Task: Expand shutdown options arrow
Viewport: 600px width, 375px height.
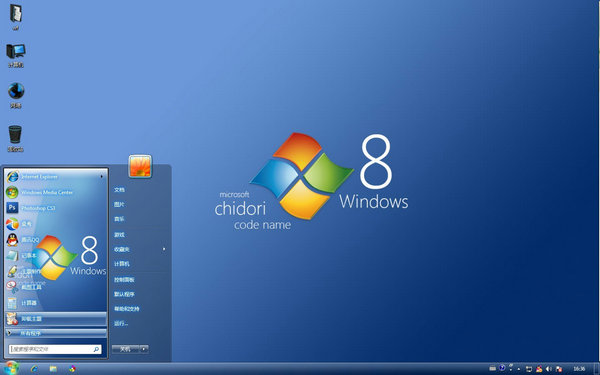Action: pyautogui.click(x=144, y=349)
